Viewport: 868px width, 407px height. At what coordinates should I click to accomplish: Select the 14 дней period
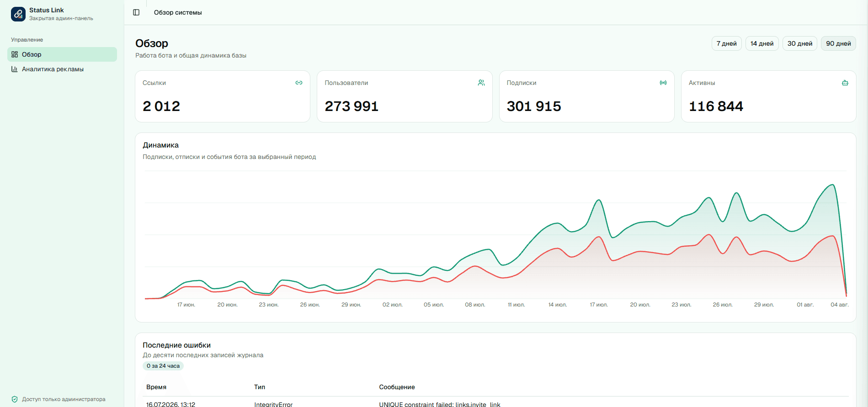[x=762, y=43]
